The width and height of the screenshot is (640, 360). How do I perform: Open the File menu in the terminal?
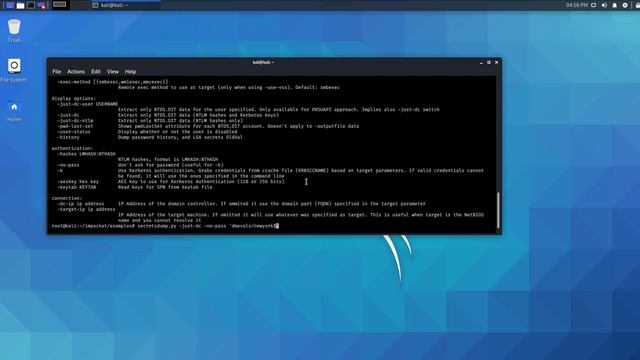(56, 71)
